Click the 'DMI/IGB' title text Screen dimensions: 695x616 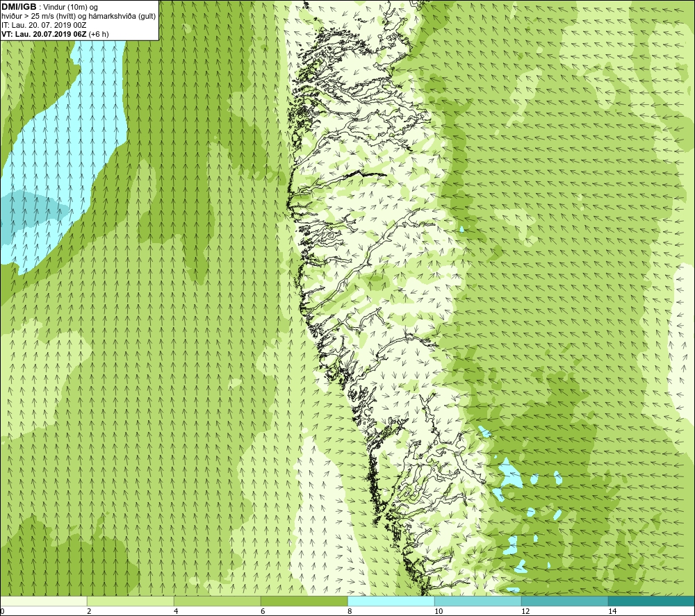tap(19, 7)
